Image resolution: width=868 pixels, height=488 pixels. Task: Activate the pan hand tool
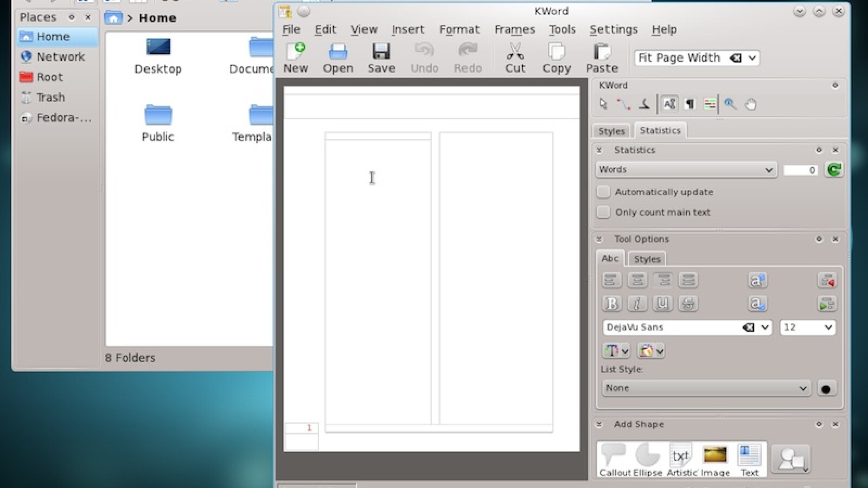[751, 104]
